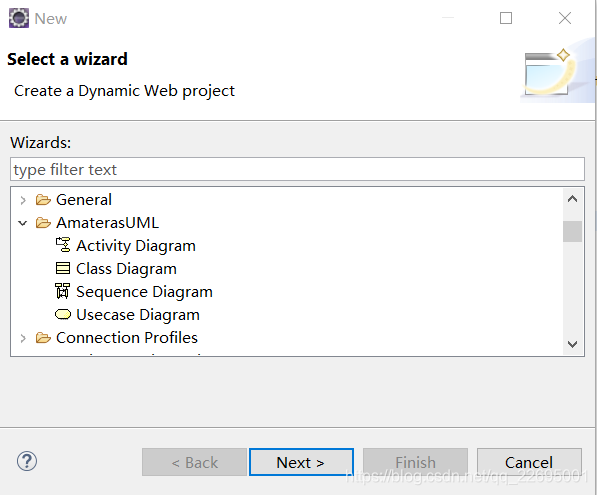Click the Activity Diagram icon
597x495 pixels.
(63, 245)
